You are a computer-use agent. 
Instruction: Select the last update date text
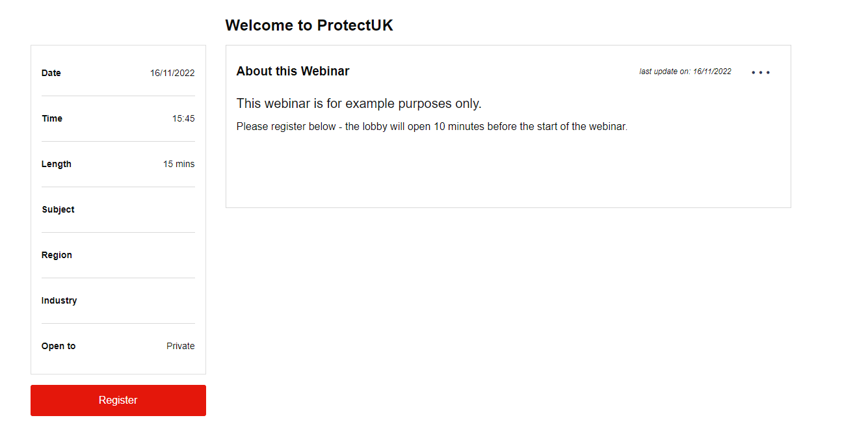coord(685,72)
